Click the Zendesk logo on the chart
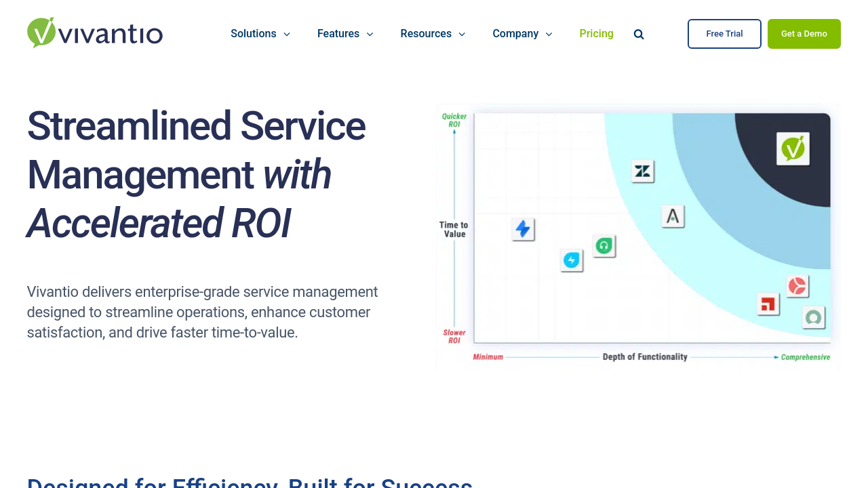The image size is (868, 488). [642, 171]
